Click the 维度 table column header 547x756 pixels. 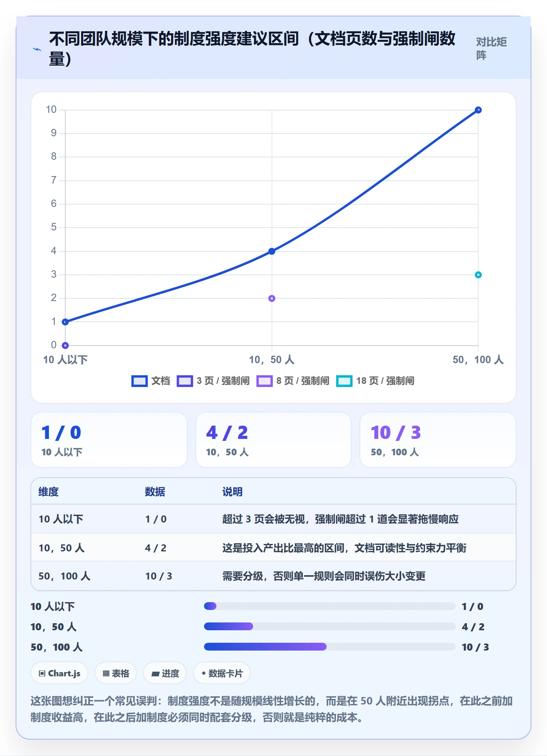(x=48, y=492)
